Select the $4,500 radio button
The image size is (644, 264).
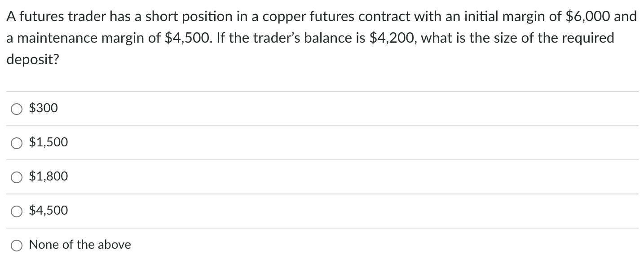[17, 211]
